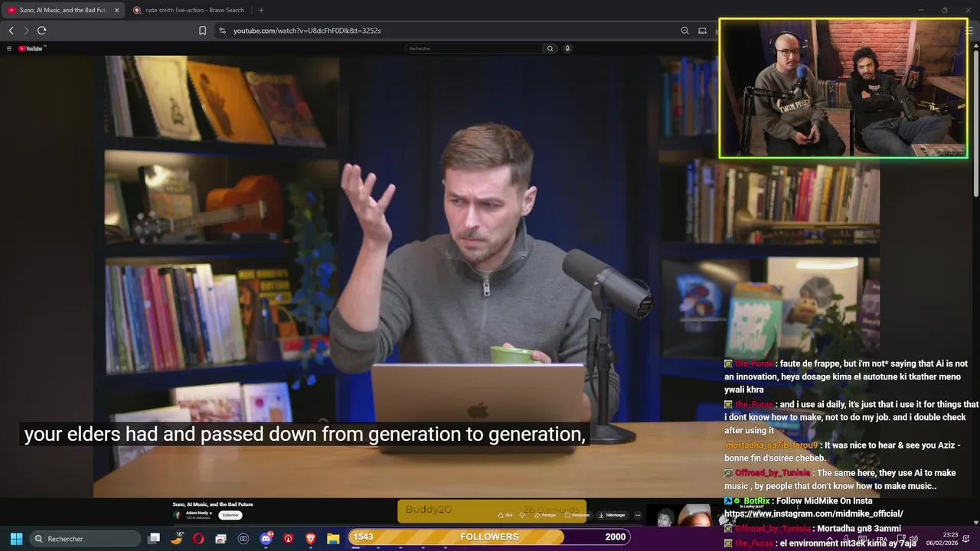Search in the taskbar Rechercher box

[x=86, y=539]
